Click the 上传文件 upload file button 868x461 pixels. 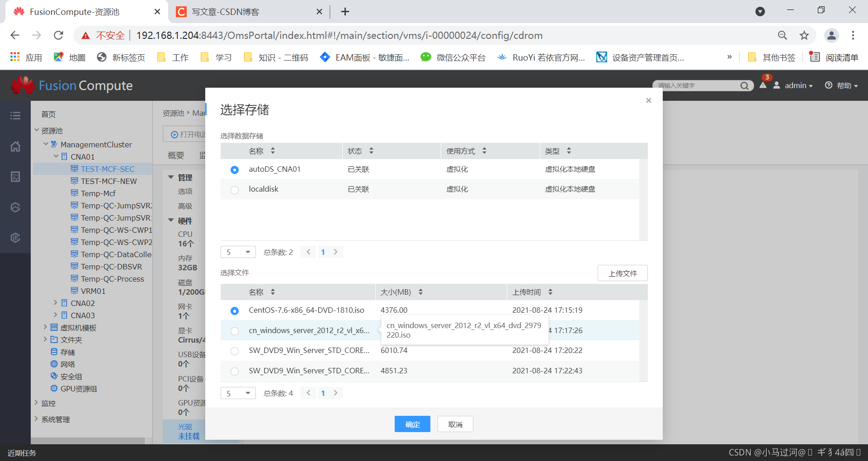click(623, 273)
